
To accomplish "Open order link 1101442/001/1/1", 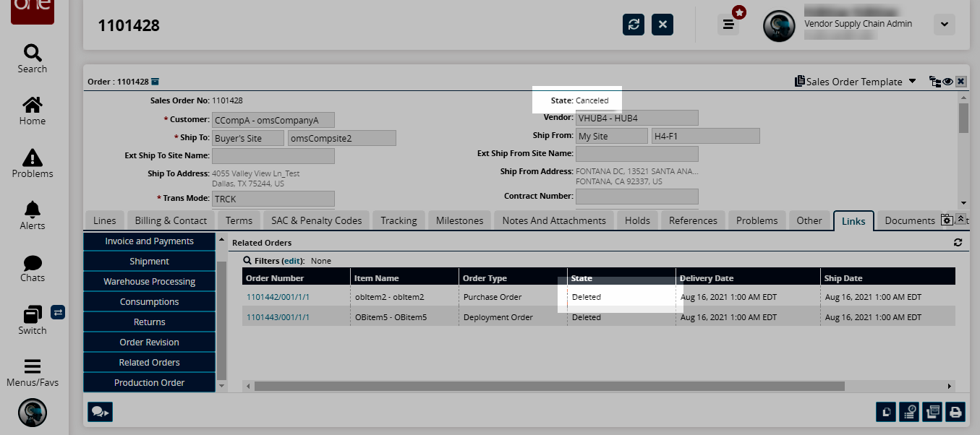I will (x=278, y=297).
